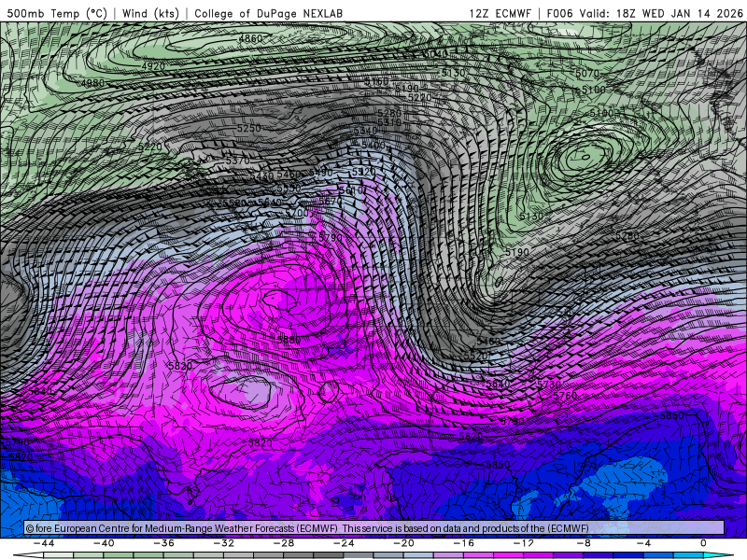
Task: Click the magenta colorbar swatch below -12
Action: (508, 555)
